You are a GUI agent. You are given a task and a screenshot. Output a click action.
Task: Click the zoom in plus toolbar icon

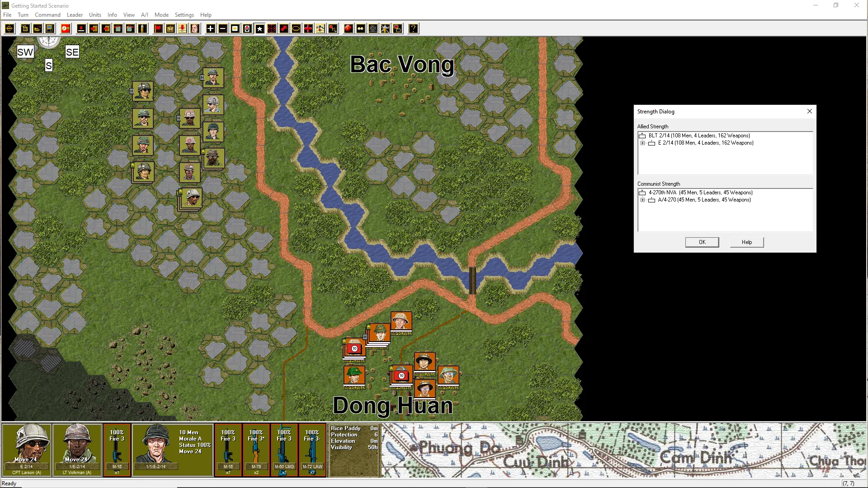pyautogui.click(x=210, y=29)
